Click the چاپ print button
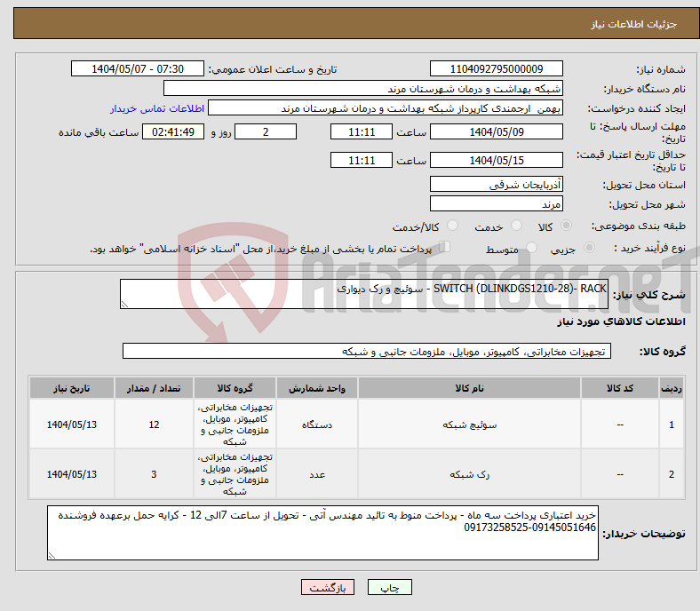700x611 pixels. click(x=390, y=587)
